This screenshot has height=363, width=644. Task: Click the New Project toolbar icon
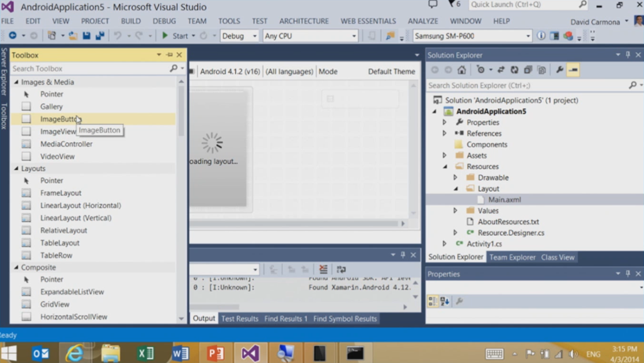52,36
